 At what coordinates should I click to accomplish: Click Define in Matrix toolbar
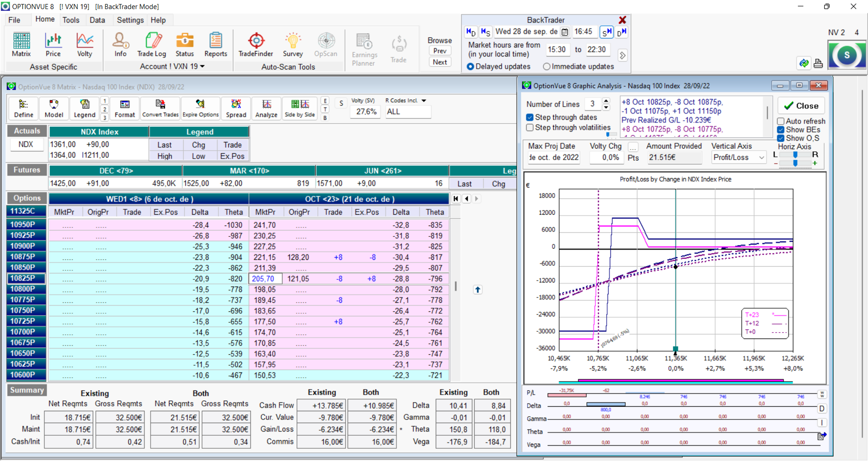coord(23,108)
